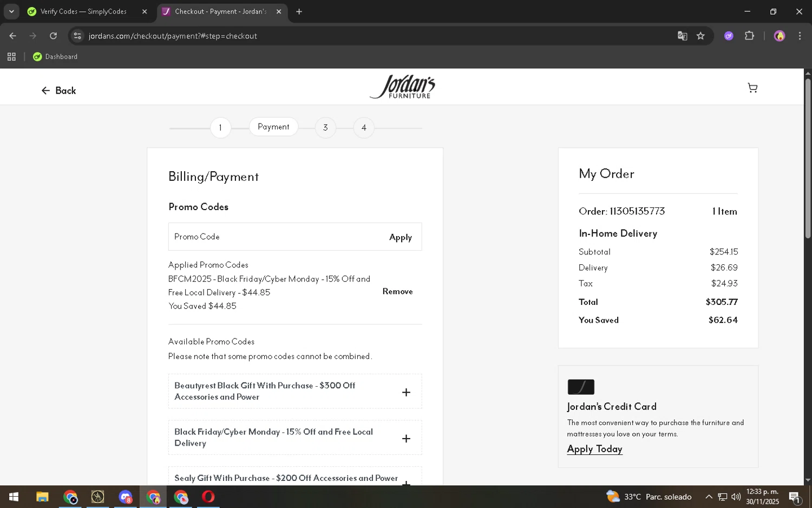Open the volume speaker icon
The image size is (812, 508).
pyautogui.click(x=736, y=497)
